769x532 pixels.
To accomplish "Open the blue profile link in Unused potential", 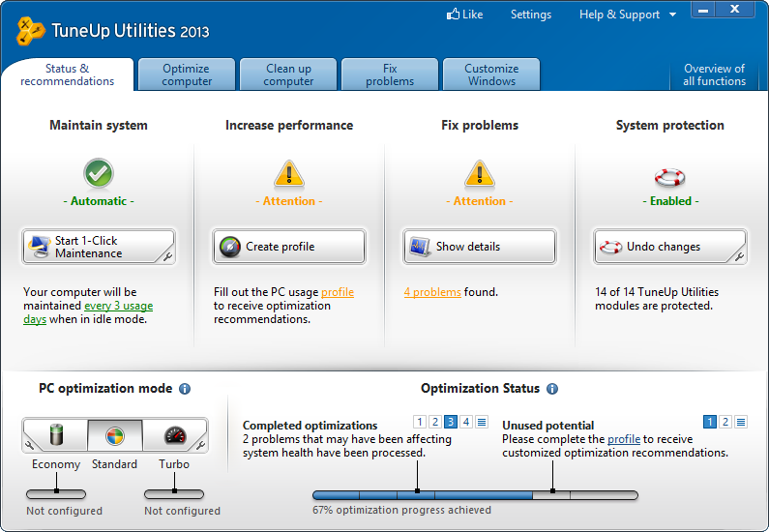I will click(x=624, y=439).
